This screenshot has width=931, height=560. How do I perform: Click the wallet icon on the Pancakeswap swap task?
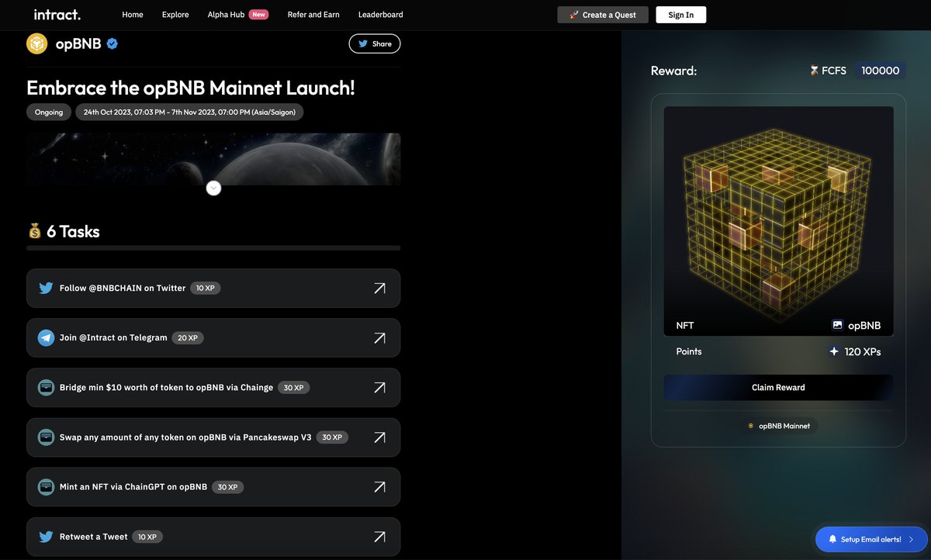[x=46, y=437]
